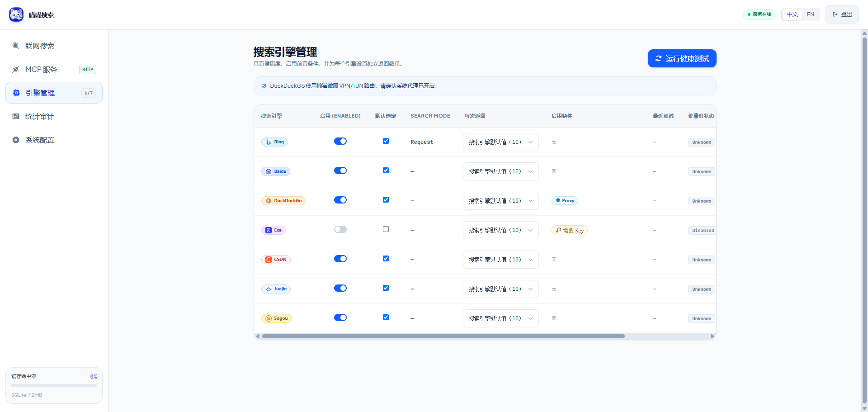
Task: Expand DuckDuckGo results-per-query dropdown
Action: 501,201
